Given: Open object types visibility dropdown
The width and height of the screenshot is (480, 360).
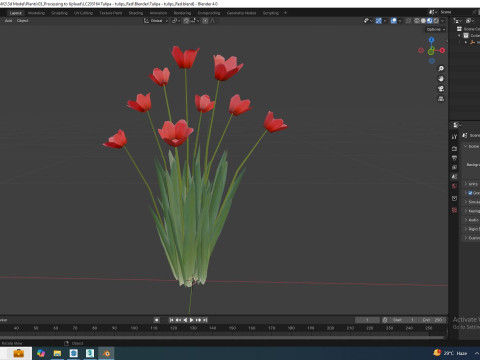Looking at the screenshot, I should point(368,21).
